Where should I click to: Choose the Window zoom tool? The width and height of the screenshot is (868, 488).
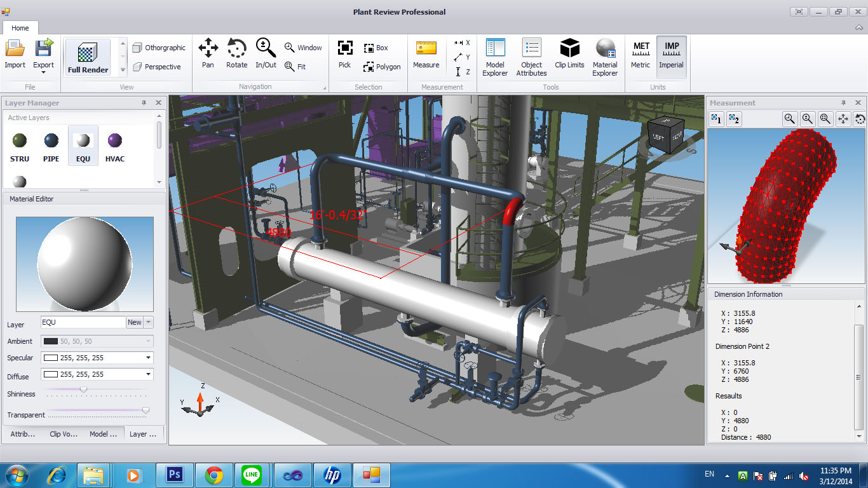(x=303, y=48)
